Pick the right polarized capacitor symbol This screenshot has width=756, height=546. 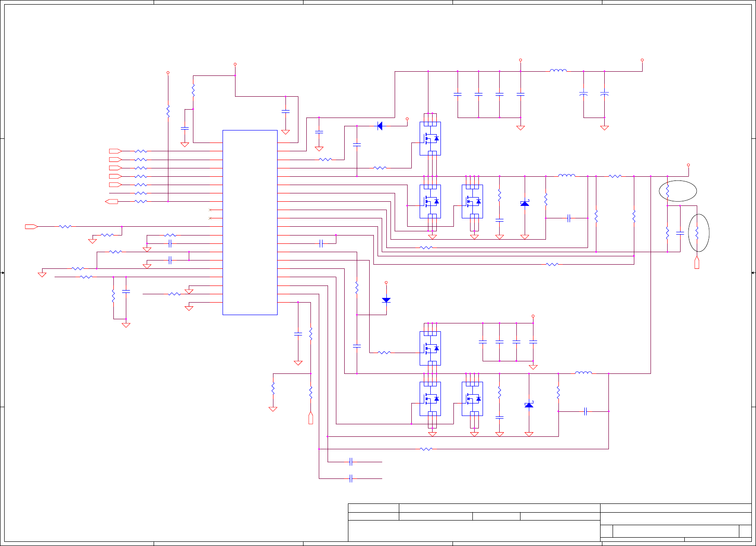coord(604,94)
